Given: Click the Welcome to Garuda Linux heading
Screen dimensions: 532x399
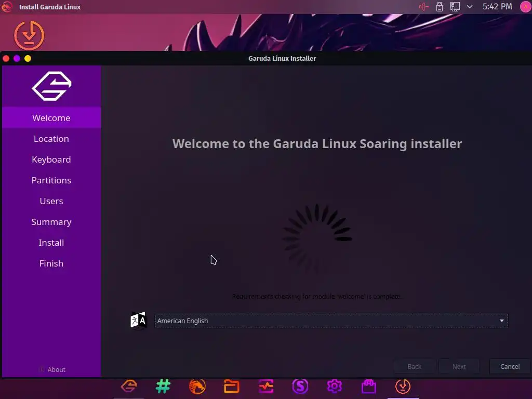Looking at the screenshot, I should (x=317, y=143).
